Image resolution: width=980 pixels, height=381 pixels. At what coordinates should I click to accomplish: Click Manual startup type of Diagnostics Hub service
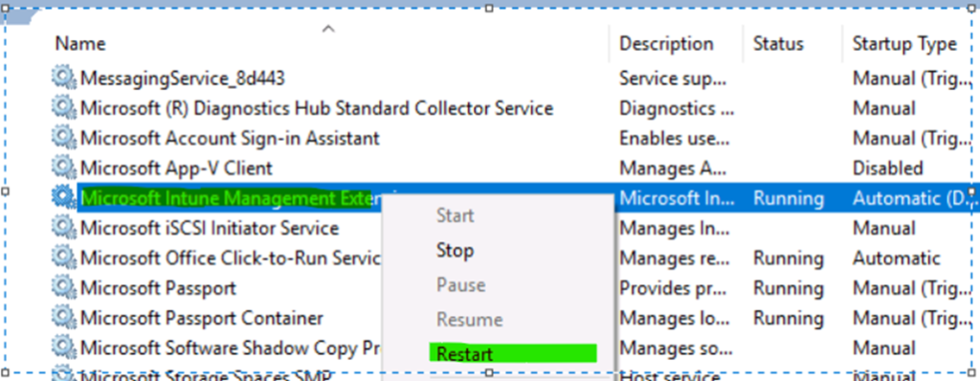point(883,108)
